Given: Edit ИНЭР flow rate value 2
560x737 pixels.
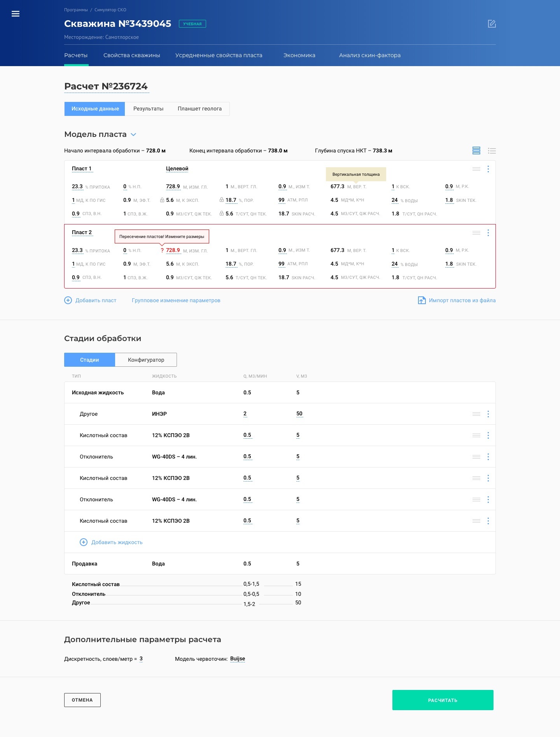Looking at the screenshot, I should (x=245, y=414).
